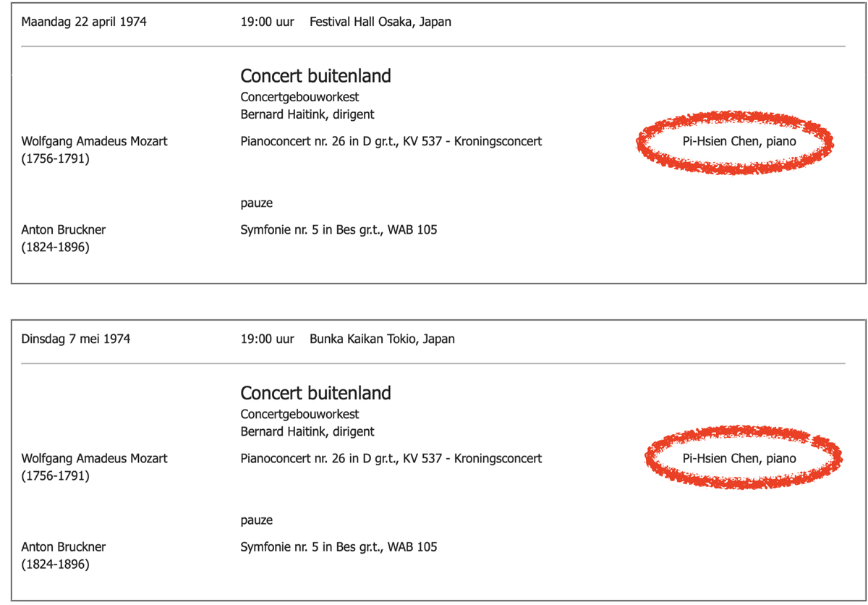Select the venue 'Festival Hall Osaka, Japan'

pyautogui.click(x=380, y=22)
